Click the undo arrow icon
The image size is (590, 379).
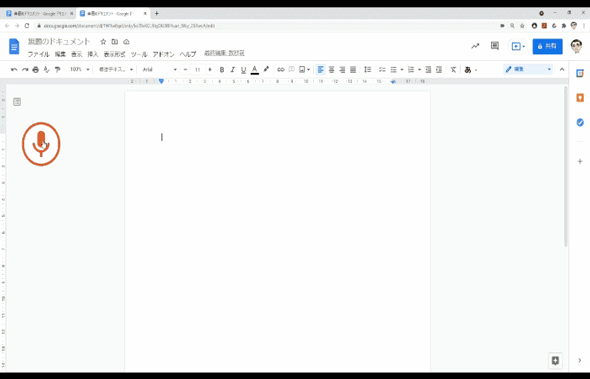(x=14, y=70)
